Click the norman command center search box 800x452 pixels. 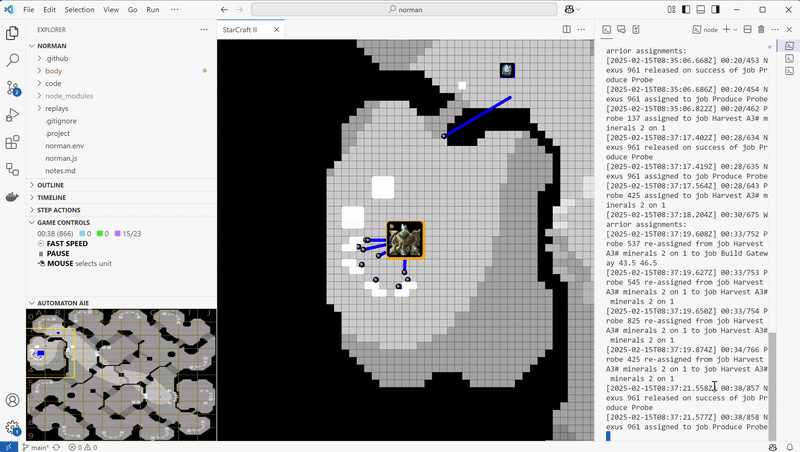tap(404, 9)
